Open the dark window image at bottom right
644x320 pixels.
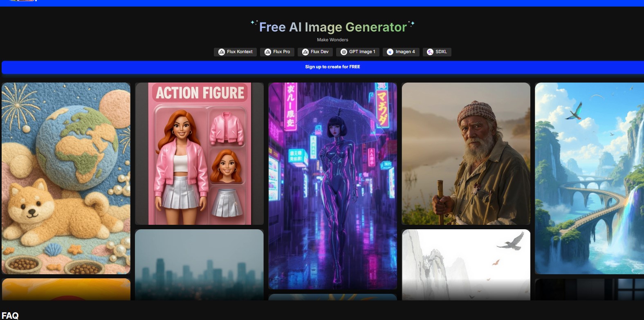pos(589,289)
